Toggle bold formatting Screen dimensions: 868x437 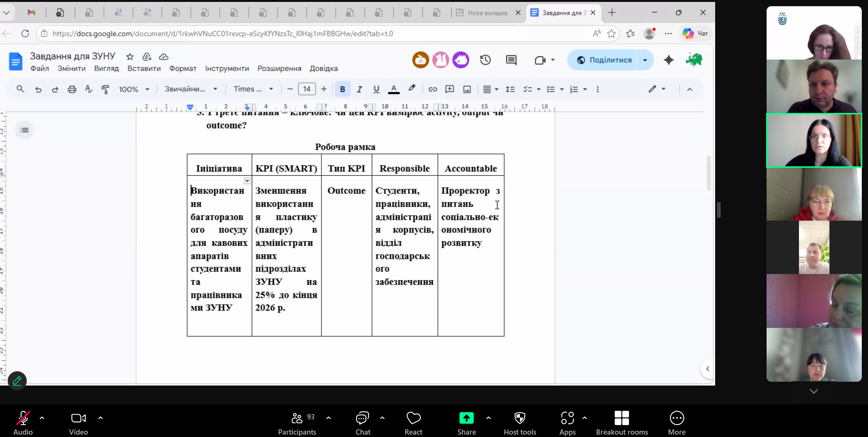point(342,90)
